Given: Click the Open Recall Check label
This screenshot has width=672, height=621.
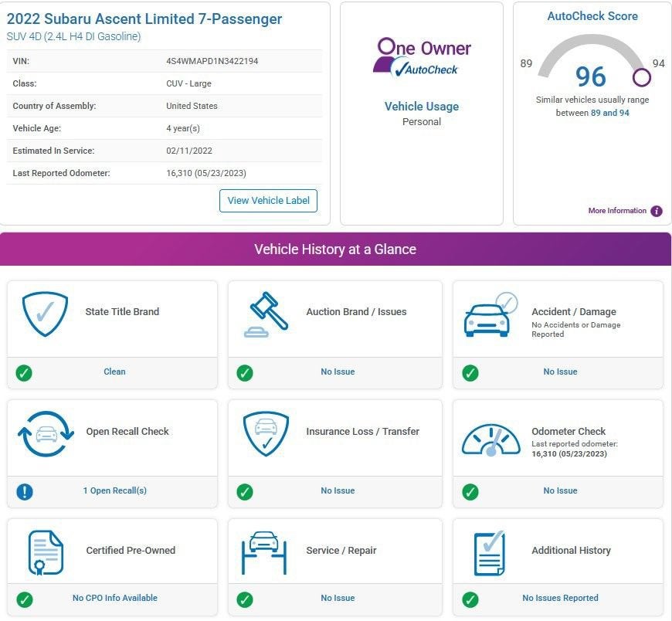Looking at the screenshot, I should (x=127, y=431).
